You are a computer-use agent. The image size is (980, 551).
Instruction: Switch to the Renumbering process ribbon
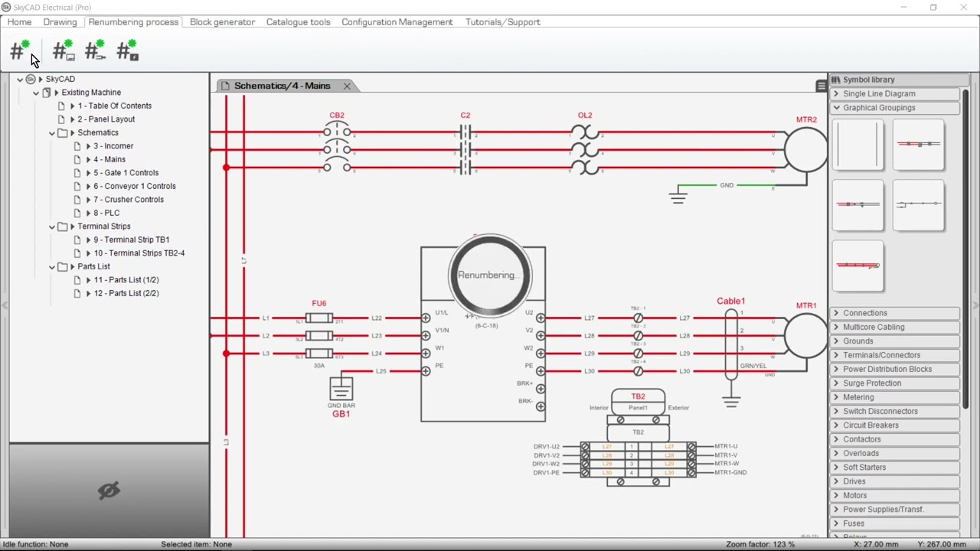point(133,21)
